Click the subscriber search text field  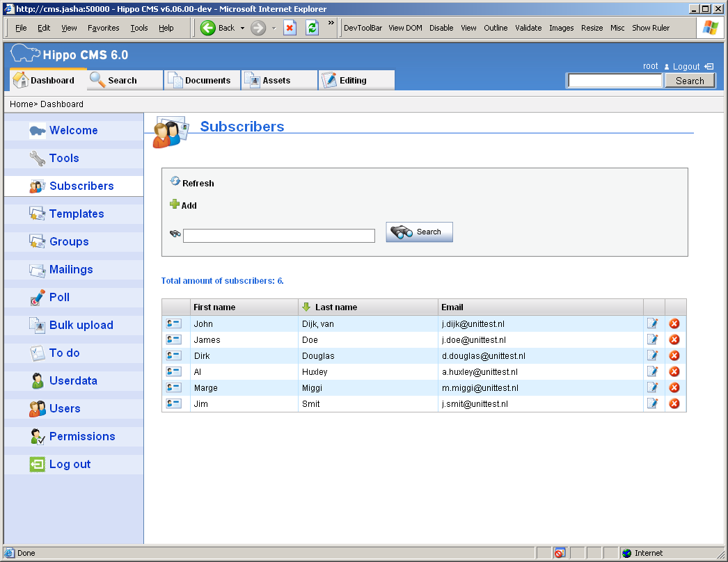(x=278, y=236)
